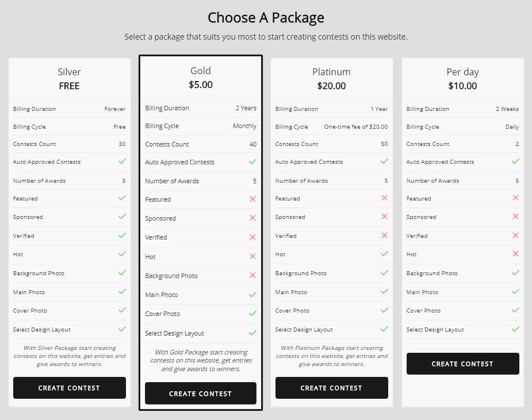This screenshot has height=420, width=532.
Task: Click Platinum Cover Photo green checkmark
Action: (384, 310)
